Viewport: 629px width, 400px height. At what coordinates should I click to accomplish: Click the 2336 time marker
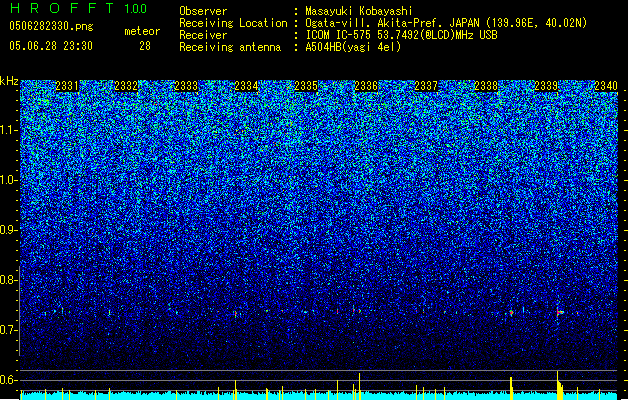coord(366,86)
